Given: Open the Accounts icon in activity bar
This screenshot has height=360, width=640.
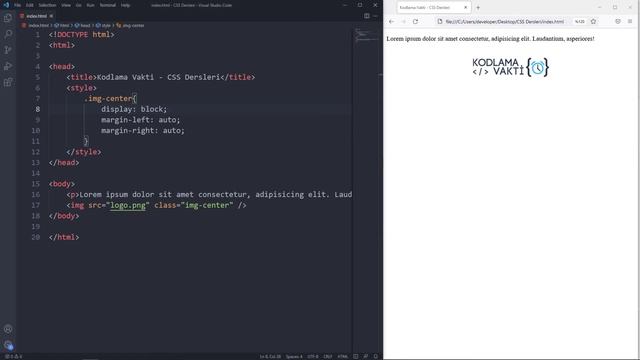Looking at the screenshot, I should coord(8,329).
